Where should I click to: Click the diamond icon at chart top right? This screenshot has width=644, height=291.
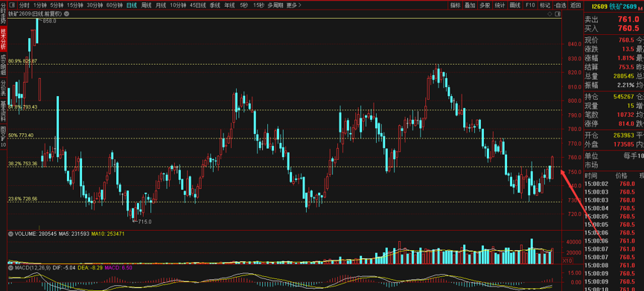coord(550,13)
